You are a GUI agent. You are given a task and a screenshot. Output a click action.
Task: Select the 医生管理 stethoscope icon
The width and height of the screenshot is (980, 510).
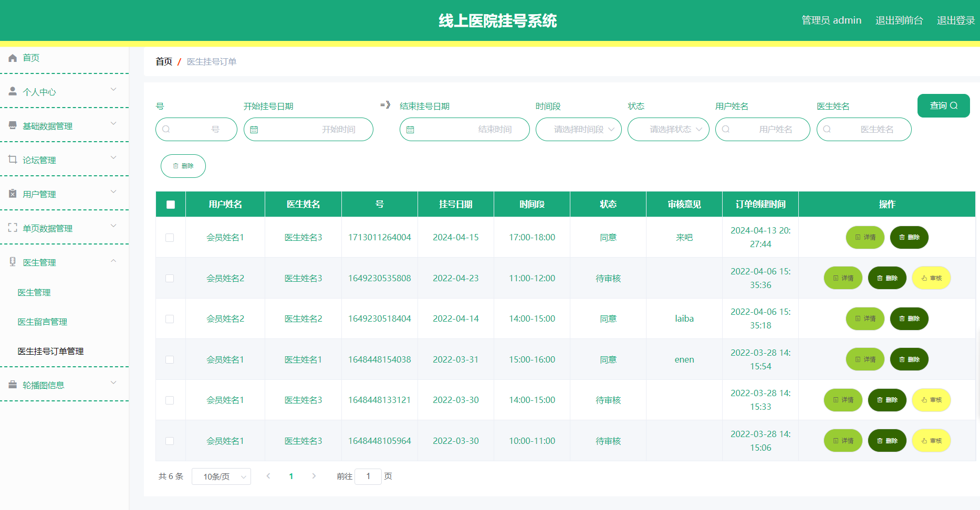(13, 261)
